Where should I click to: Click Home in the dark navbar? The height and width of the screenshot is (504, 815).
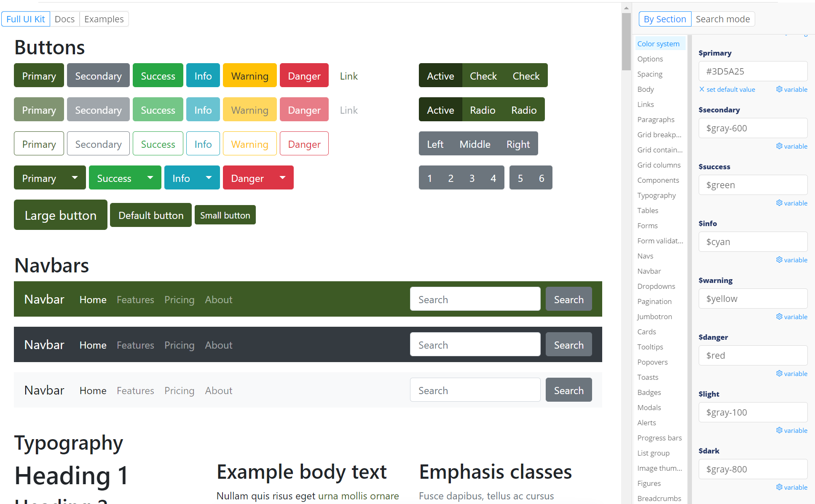[x=93, y=345]
